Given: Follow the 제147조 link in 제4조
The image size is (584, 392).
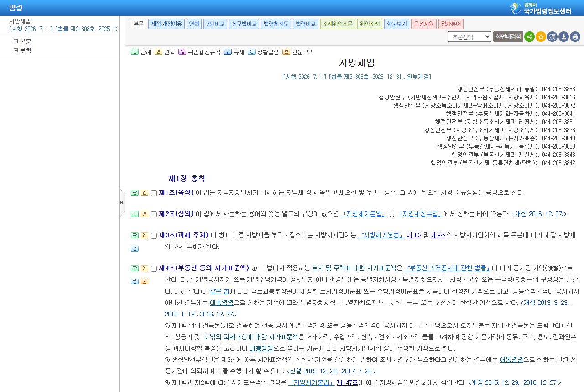Looking at the screenshot, I should 348,383.
